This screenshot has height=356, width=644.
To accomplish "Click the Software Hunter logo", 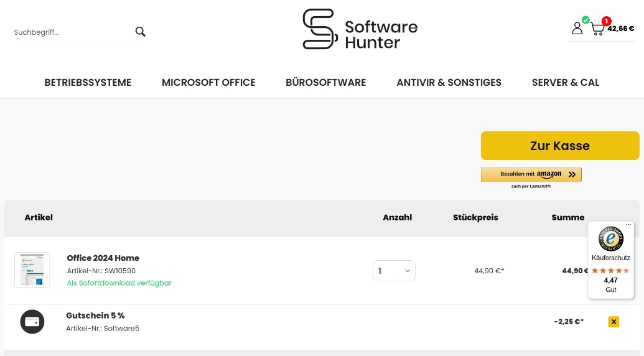I will [360, 29].
